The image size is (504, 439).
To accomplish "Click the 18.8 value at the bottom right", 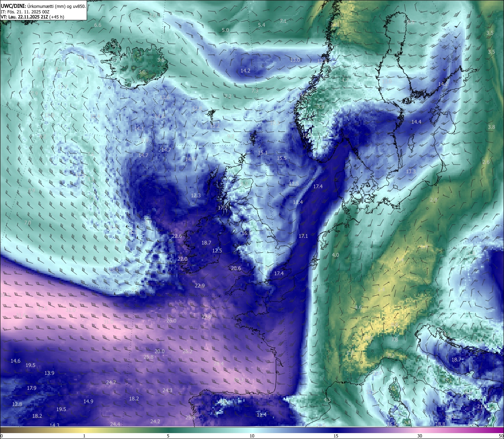I will (440, 424).
